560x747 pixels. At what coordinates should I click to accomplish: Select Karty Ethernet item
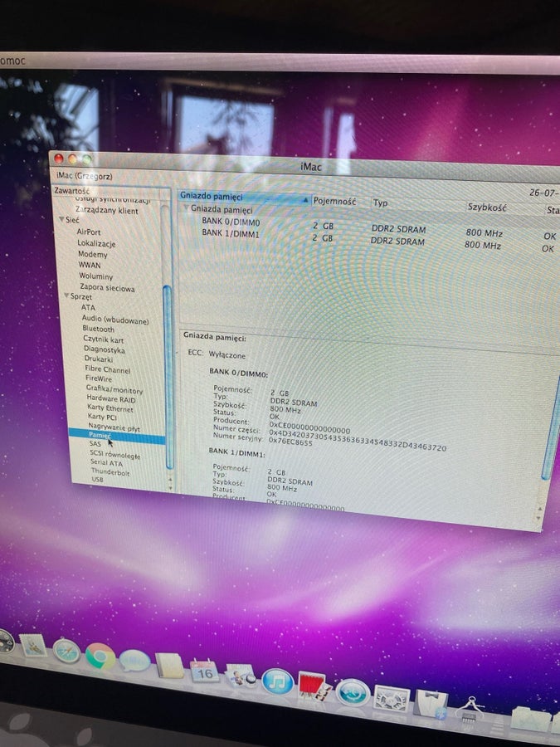[x=110, y=408]
